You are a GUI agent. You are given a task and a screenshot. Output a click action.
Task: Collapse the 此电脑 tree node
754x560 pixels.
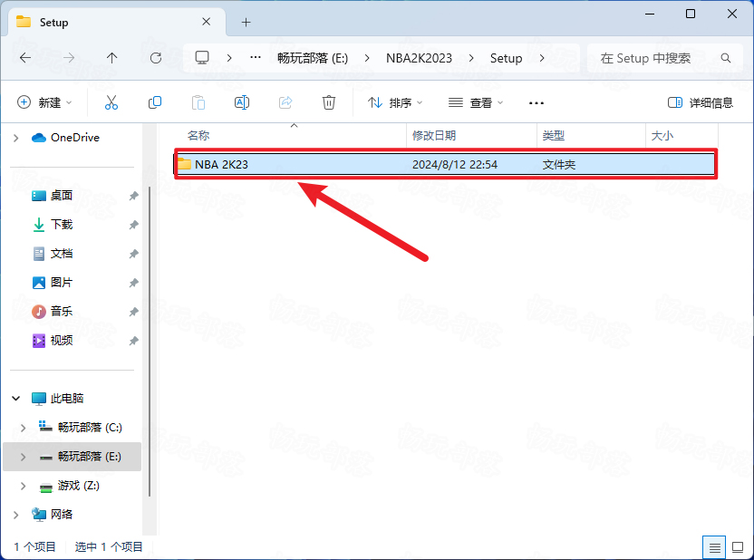[x=16, y=399]
